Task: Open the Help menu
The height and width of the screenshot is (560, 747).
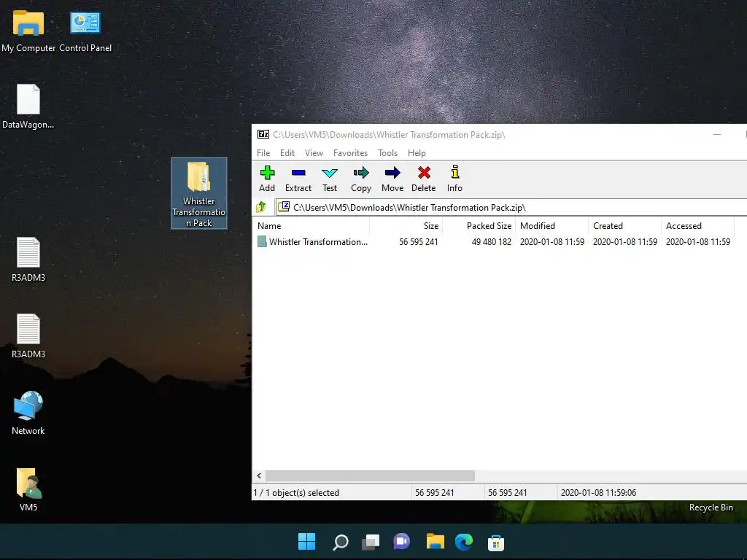Action: click(x=417, y=153)
